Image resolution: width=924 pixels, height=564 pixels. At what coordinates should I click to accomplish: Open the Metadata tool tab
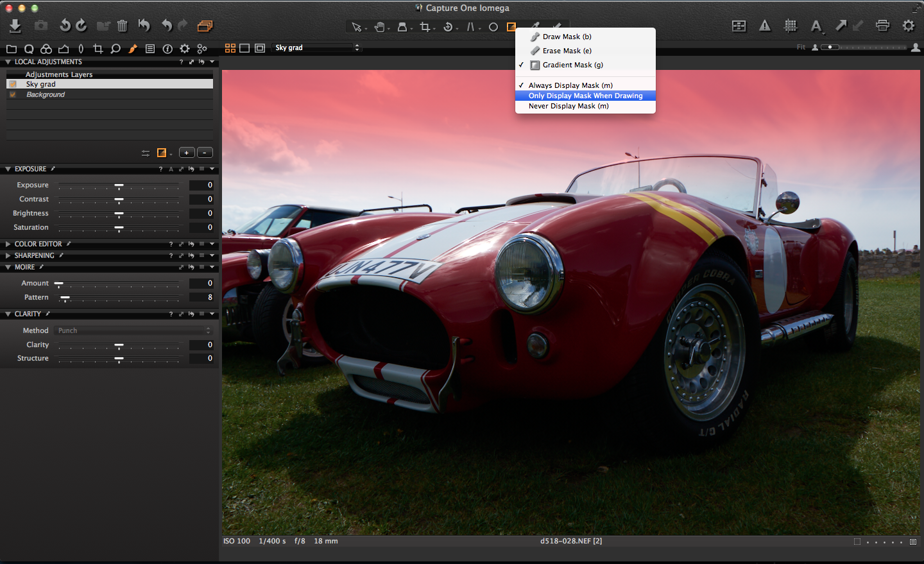150,49
